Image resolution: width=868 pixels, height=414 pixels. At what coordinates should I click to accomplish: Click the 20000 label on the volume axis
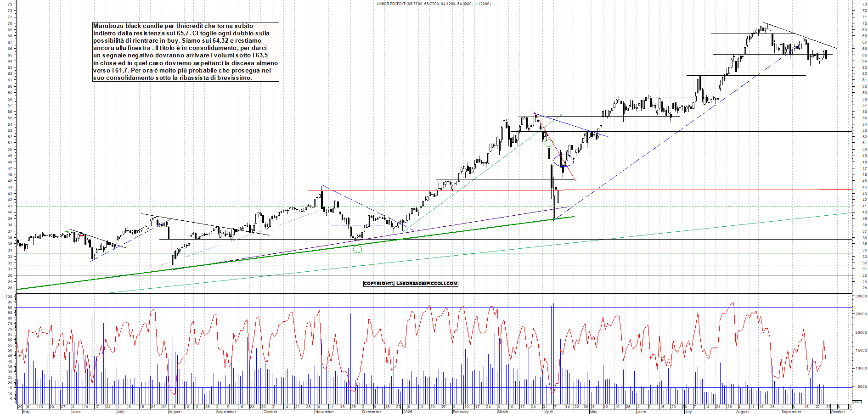[x=861, y=332]
